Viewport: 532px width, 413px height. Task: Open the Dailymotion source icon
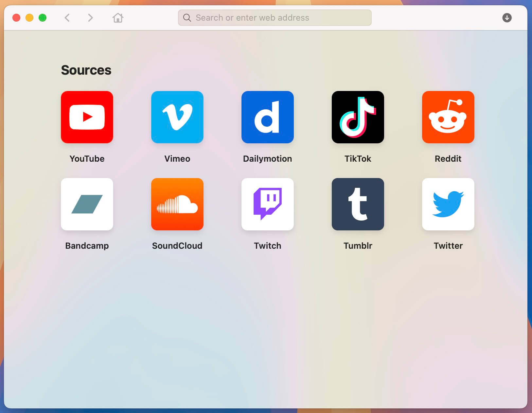(x=268, y=117)
